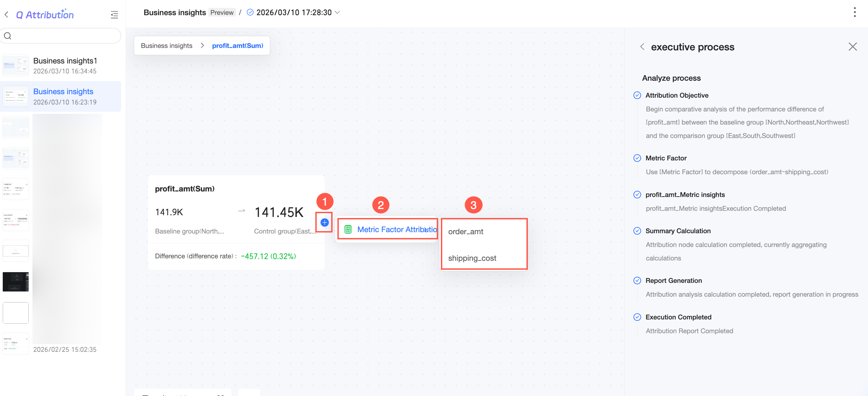This screenshot has height=396, width=868.
Task: Click the Baseline group(North,... label
Action: (x=189, y=231)
